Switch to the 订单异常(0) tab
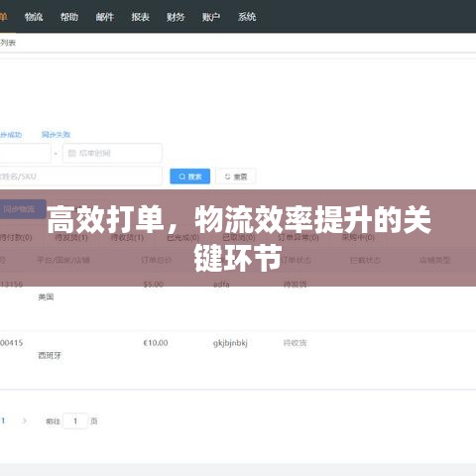The width and height of the screenshot is (476, 476). [298, 237]
